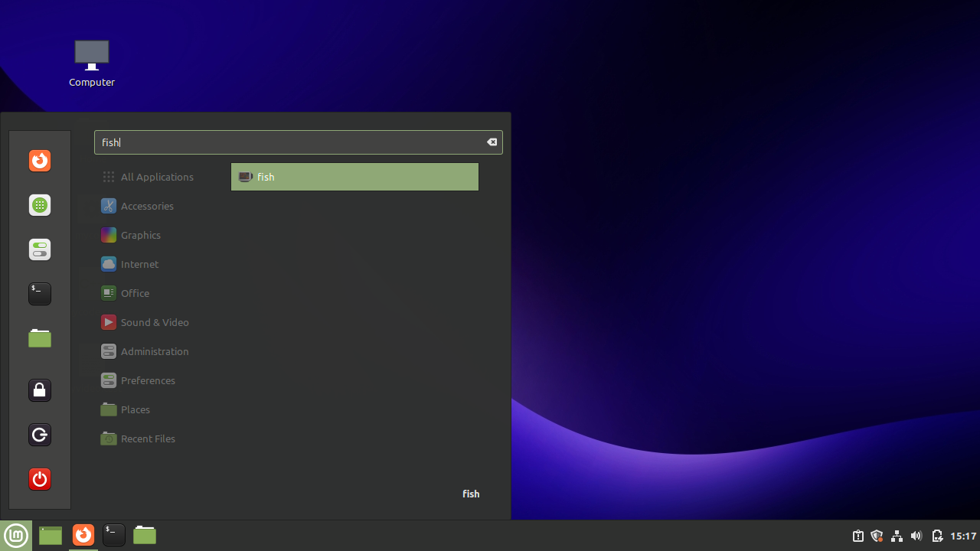980x551 pixels.
Task: Open the Office category
Action: pos(126,293)
